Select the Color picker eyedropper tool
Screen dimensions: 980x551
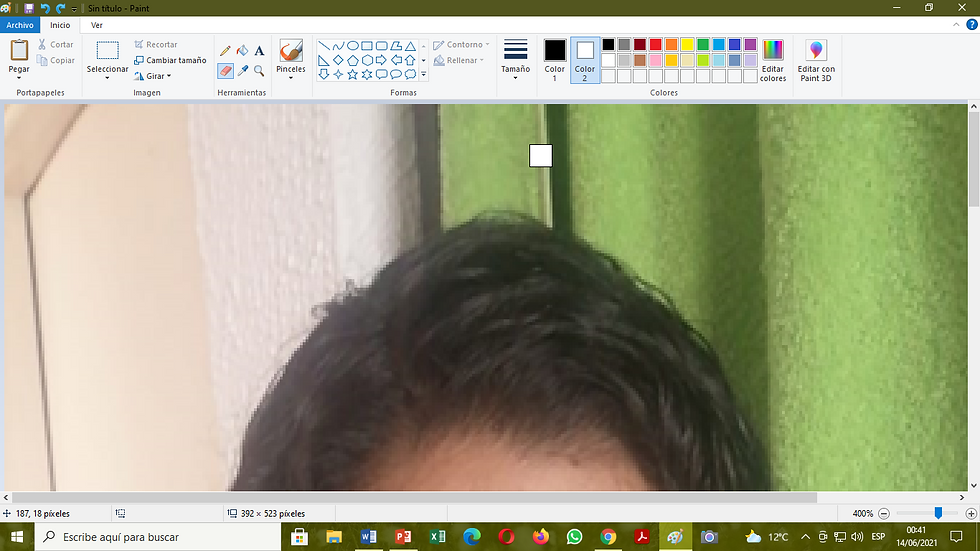tap(242, 71)
